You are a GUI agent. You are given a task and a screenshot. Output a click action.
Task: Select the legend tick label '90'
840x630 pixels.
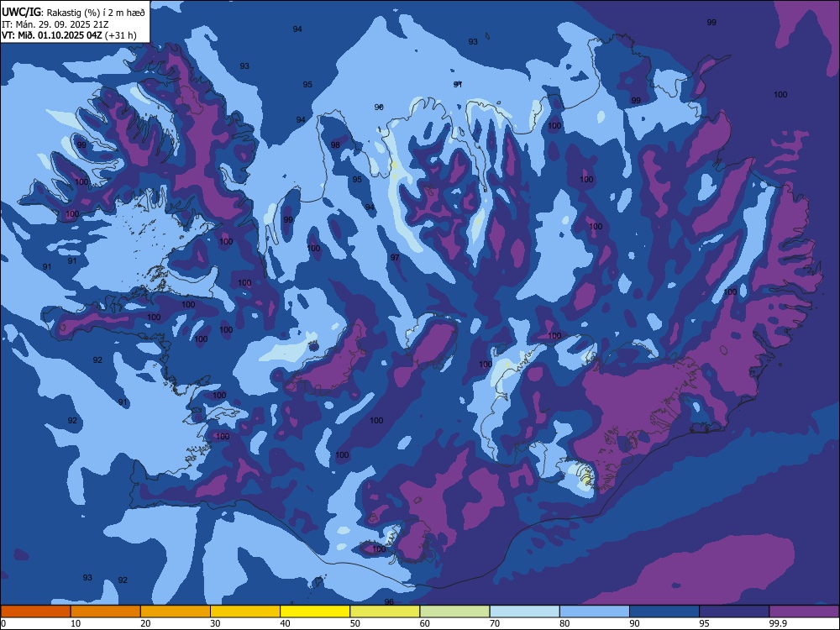pos(634,623)
